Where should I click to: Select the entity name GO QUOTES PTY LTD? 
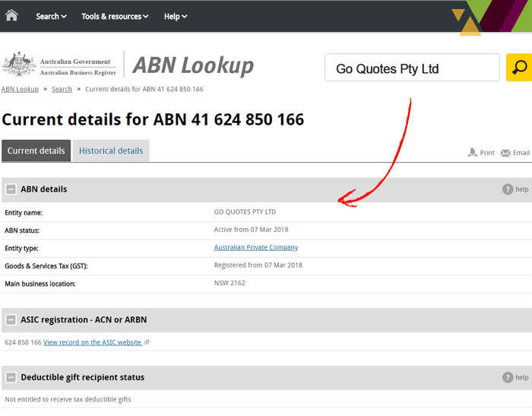pyautogui.click(x=245, y=212)
